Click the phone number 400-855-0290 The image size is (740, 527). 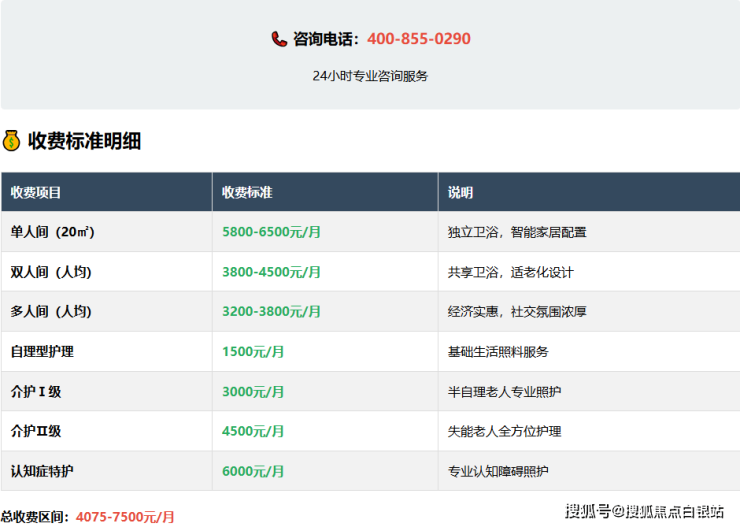tap(418, 39)
